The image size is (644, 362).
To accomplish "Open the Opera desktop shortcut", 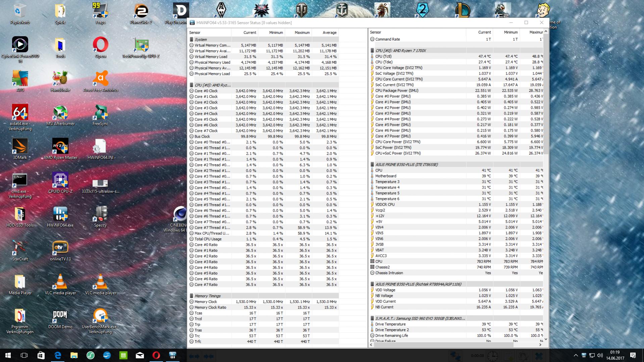I will point(100,48).
